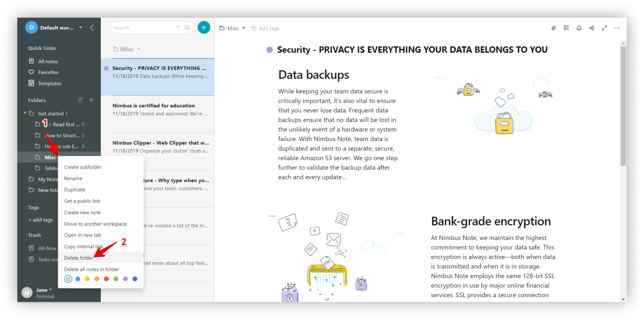
Task: Open the Nimbus is certified for education note
Action: click(158, 114)
